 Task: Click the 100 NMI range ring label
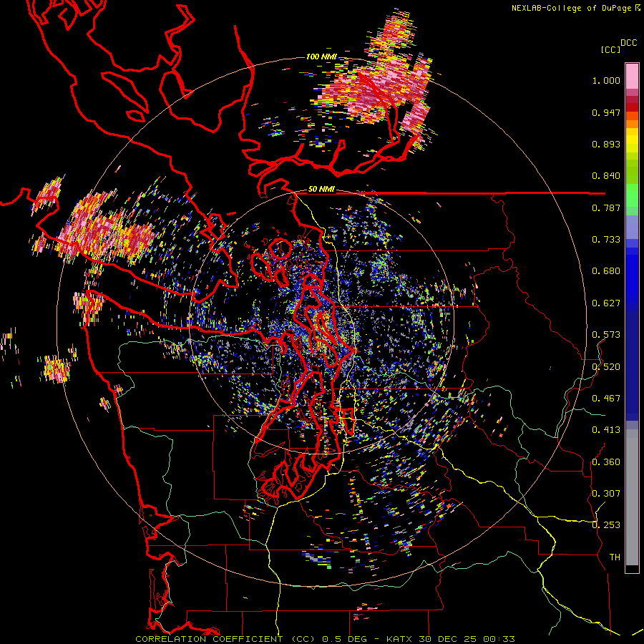tap(321, 57)
